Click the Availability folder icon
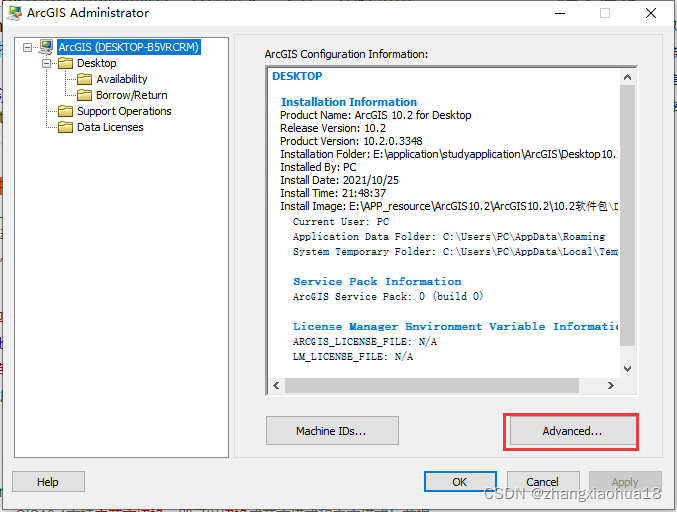This screenshot has height=512, width=677. pyautogui.click(x=84, y=79)
